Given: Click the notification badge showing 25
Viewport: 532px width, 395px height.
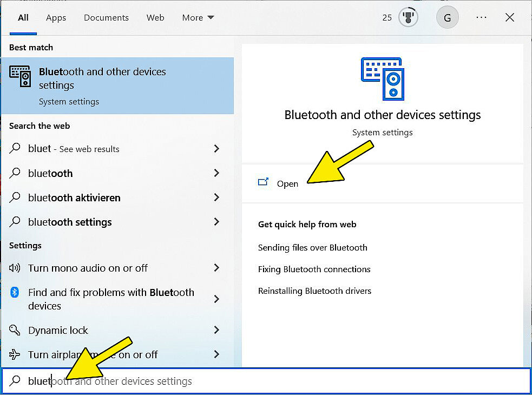Looking at the screenshot, I should 387,17.
